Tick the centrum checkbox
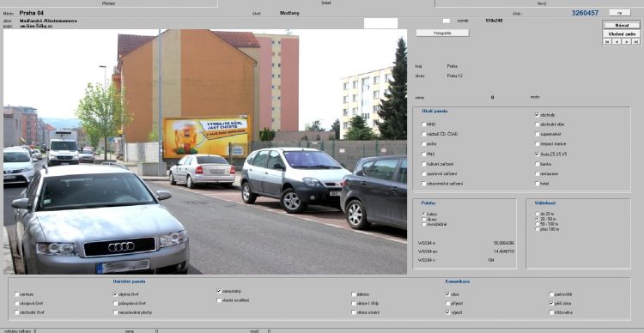This screenshot has height=333, width=644. (x=17, y=294)
